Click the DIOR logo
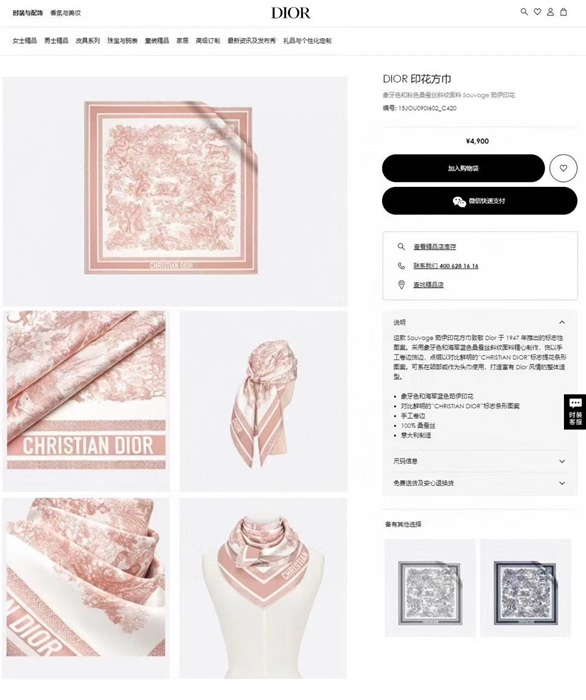The image size is (586, 700). pos(291,13)
